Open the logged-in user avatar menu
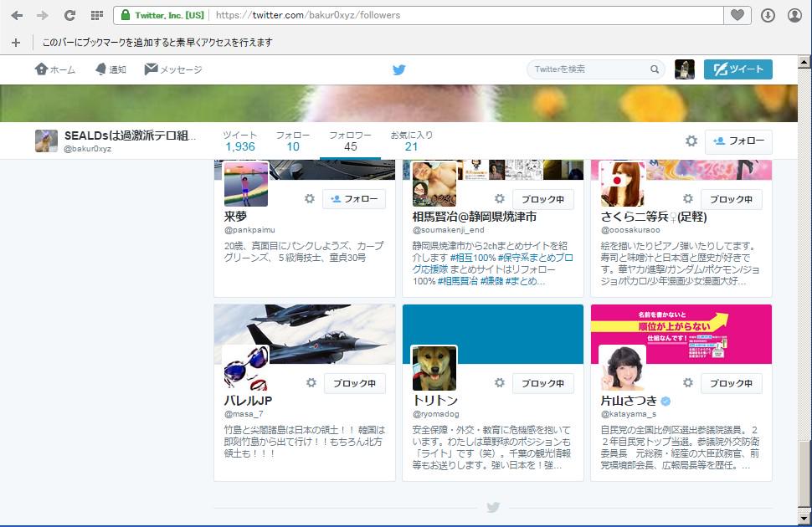 tap(685, 69)
